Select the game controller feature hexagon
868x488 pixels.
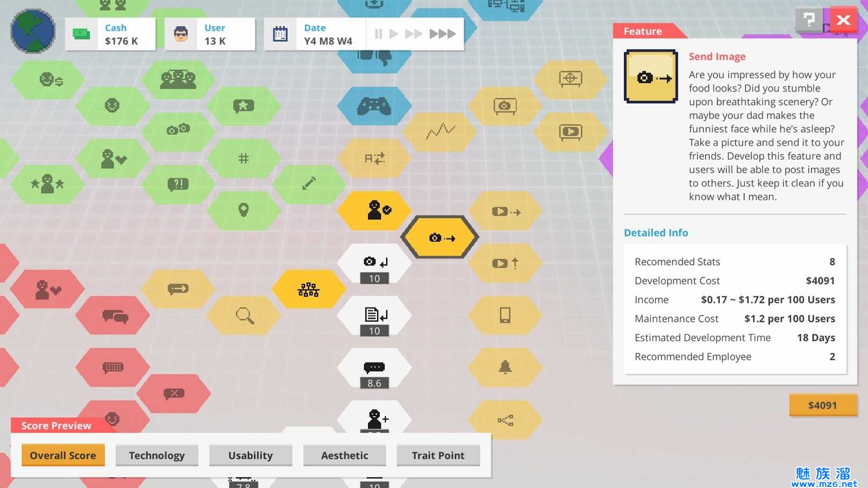tap(374, 106)
